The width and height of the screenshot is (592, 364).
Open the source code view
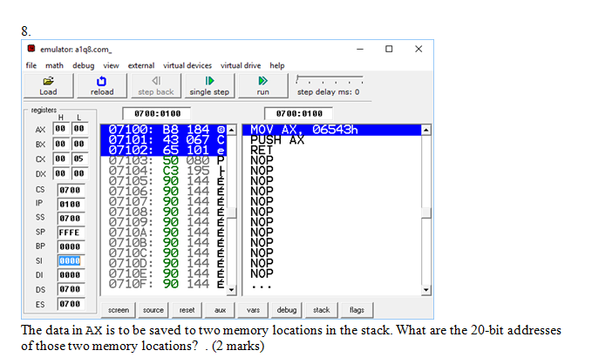(x=153, y=310)
